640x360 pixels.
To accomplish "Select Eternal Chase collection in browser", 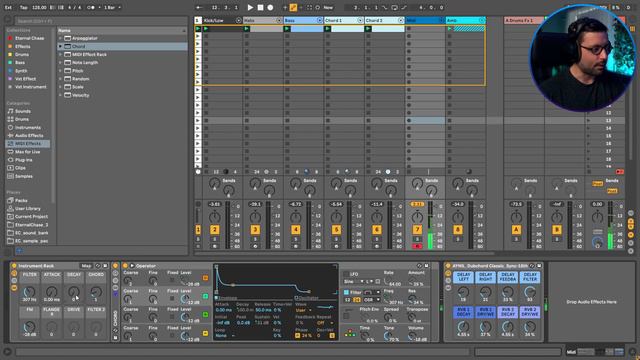I will click(29, 38).
